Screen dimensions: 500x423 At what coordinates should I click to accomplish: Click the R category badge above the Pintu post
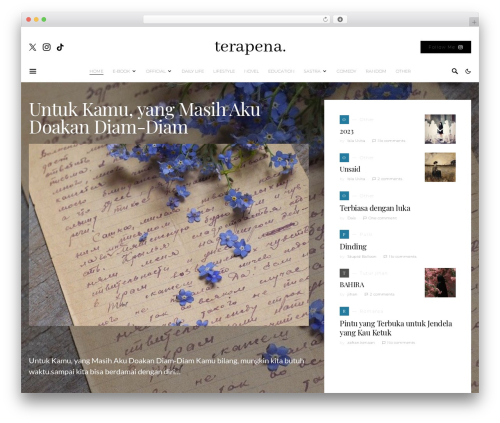[344, 311]
